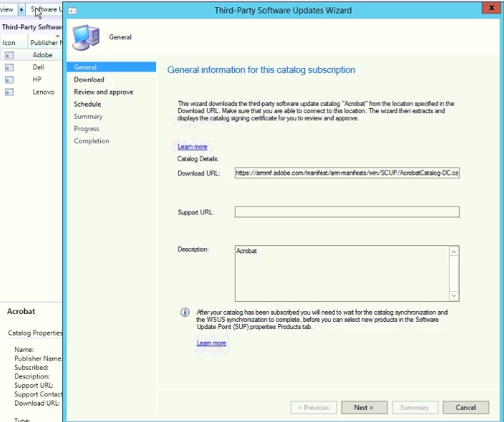Select the Lenovo publisher row
Image resolution: width=504 pixels, height=422 pixels.
point(31,92)
